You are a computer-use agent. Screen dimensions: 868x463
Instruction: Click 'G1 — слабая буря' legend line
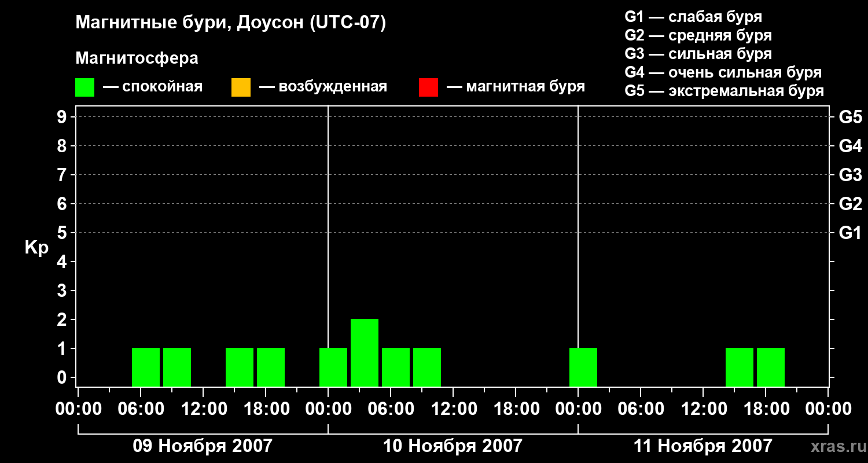click(x=693, y=17)
